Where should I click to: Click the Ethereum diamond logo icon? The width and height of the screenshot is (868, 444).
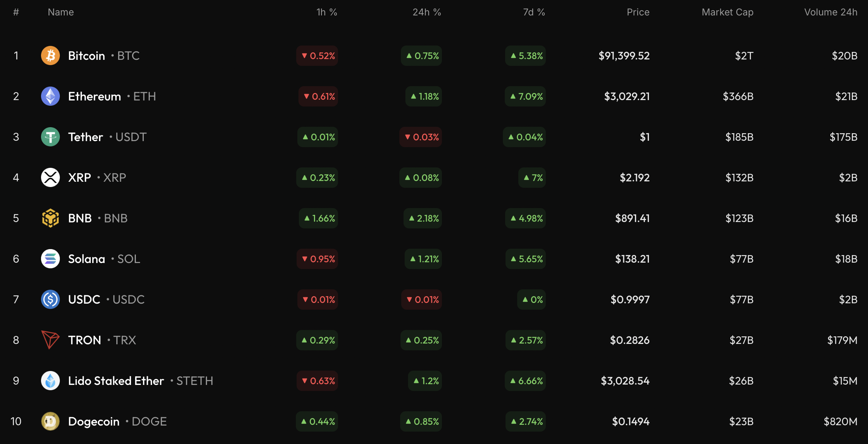tap(50, 96)
